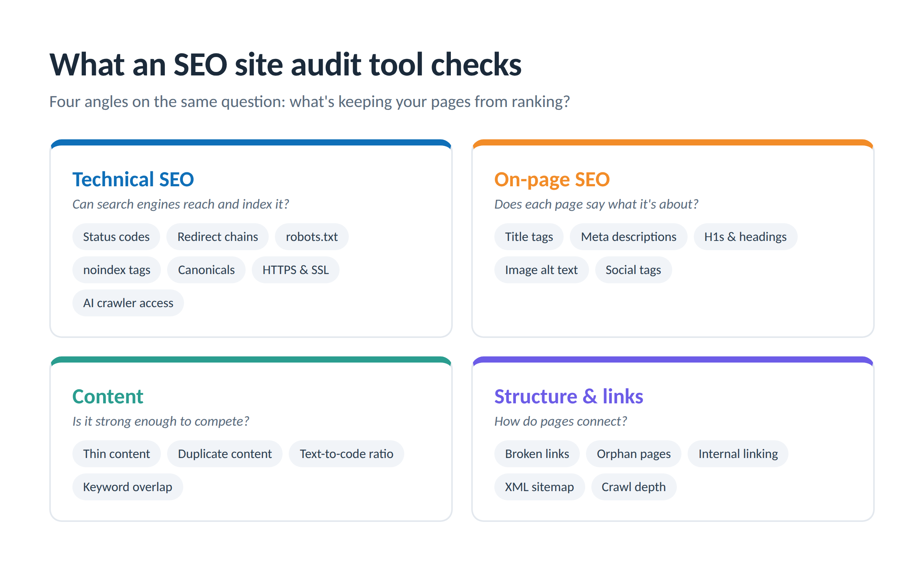Select the 'Redirect chains' chip
Screen dimensions: 924x565
point(218,237)
